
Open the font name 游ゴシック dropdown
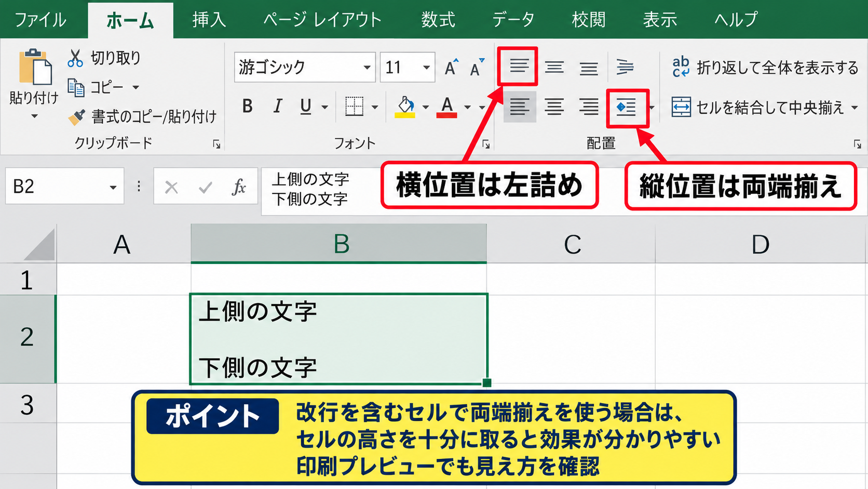coord(367,68)
